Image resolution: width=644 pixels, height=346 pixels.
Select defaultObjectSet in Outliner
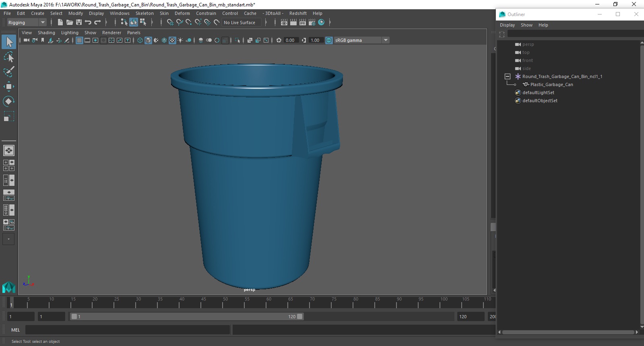click(x=540, y=101)
